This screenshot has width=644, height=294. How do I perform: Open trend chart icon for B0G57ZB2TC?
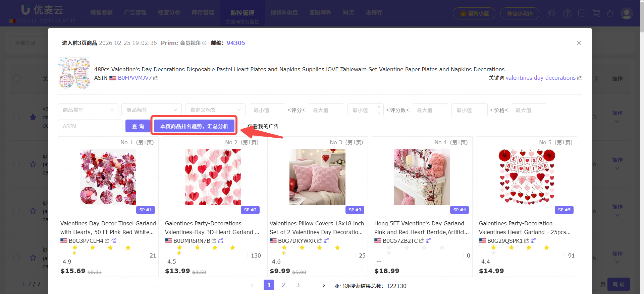pos(428,241)
